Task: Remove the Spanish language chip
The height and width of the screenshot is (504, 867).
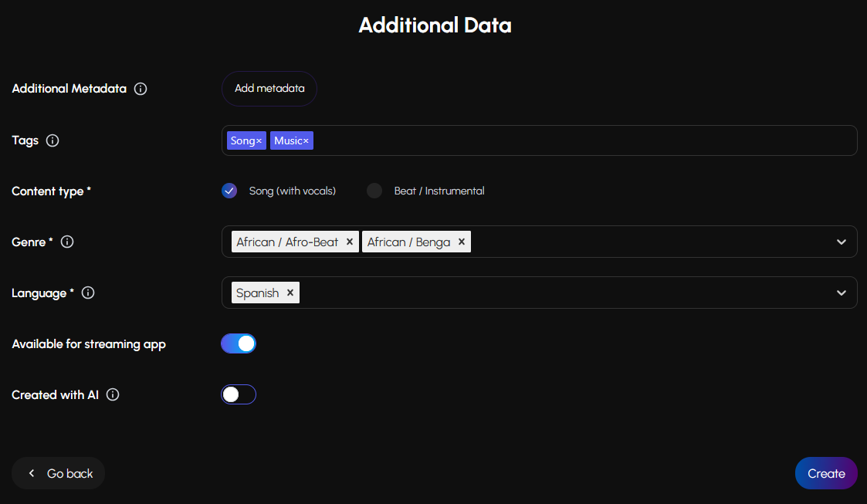Action: pos(290,293)
